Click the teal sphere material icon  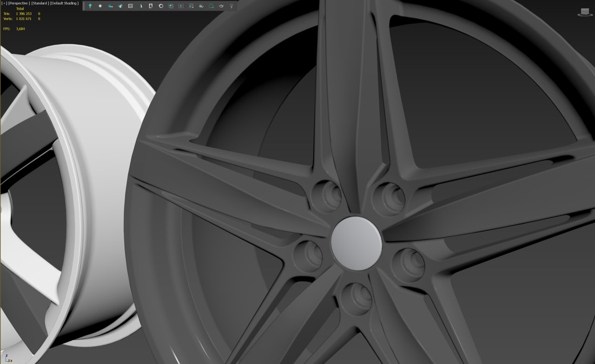[171, 6]
